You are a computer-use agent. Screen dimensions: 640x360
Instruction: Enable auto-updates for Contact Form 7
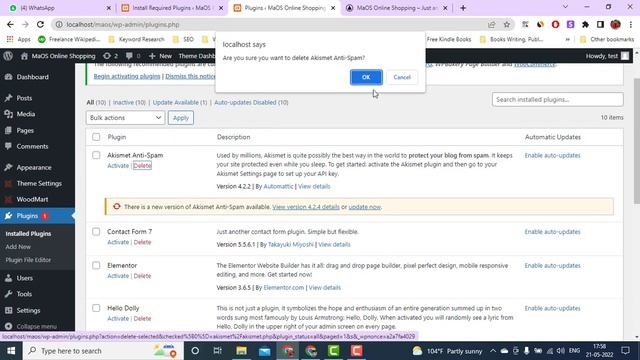coord(552,232)
